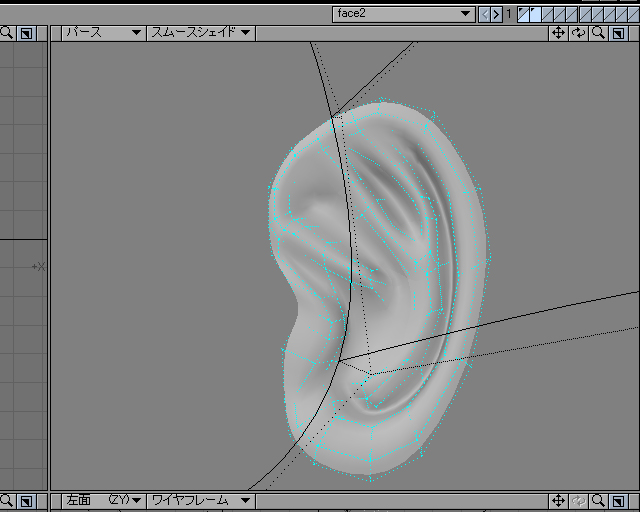The height and width of the screenshot is (512, 640).
Task: Open the ワイヤフレーム display mode dropdown
Action: pos(201,500)
